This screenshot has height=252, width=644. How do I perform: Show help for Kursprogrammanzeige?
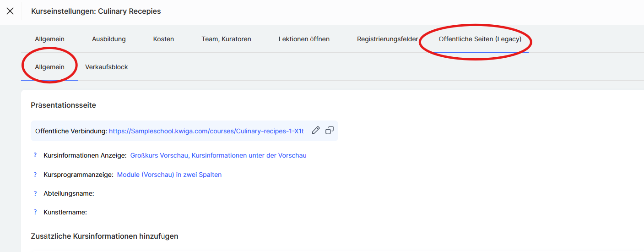click(x=35, y=175)
